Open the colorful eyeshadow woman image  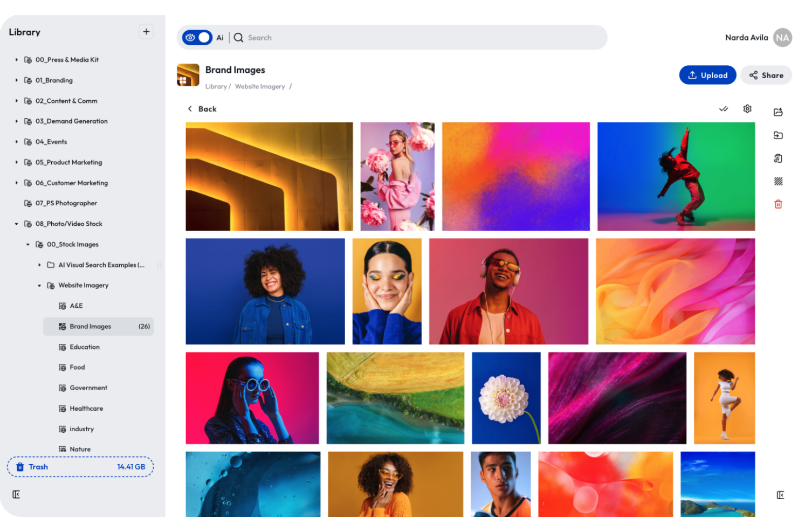tap(387, 292)
